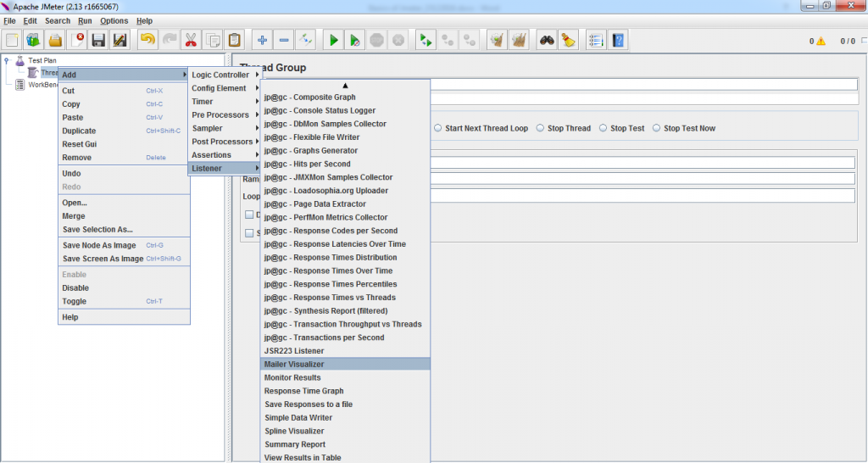Open the Edit menu
Screen dimensions: 868x463
[x=30, y=21]
